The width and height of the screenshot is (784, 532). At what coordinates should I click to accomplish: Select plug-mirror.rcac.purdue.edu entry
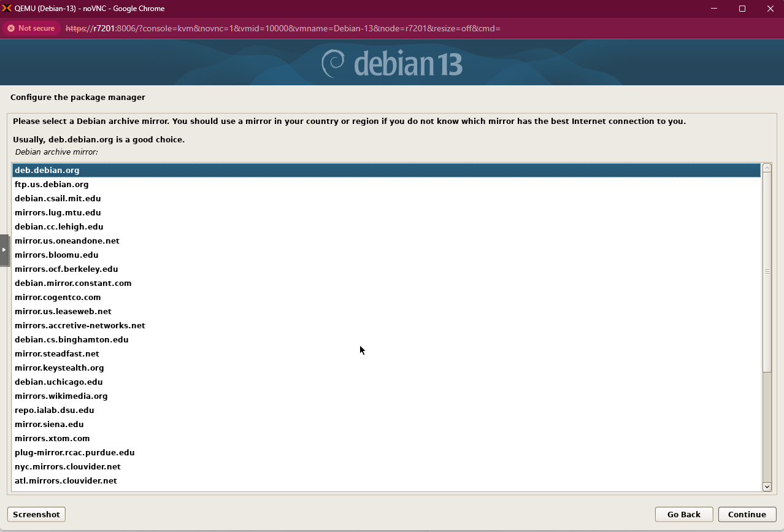[74, 452]
